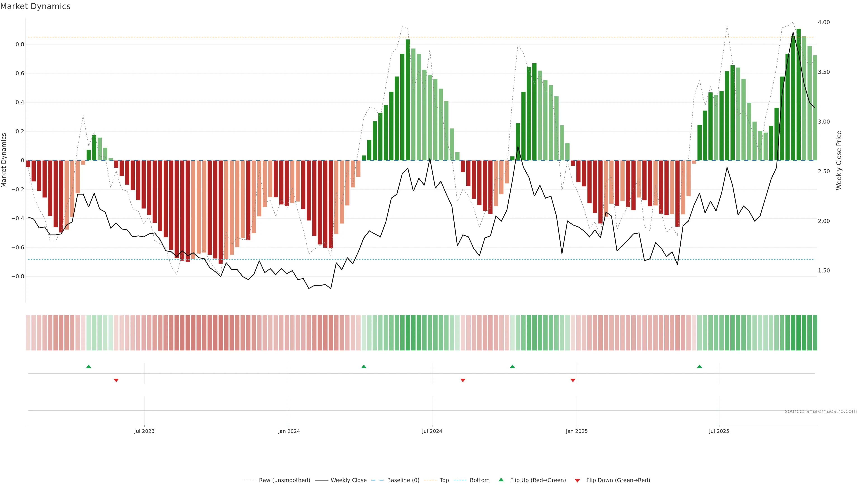Image resolution: width=868 pixels, height=488 pixels.
Task: Click the source: sharemaestro.com text
Action: click(x=821, y=411)
